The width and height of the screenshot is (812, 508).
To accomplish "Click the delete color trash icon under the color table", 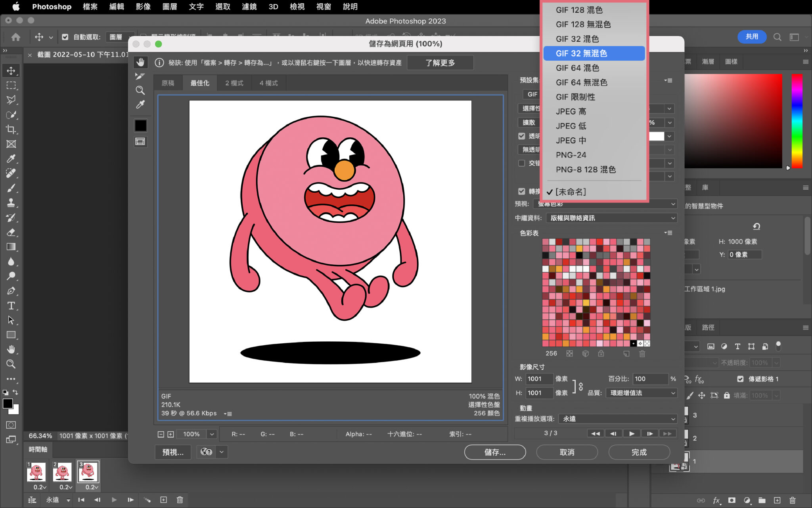I will coord(642,354).
